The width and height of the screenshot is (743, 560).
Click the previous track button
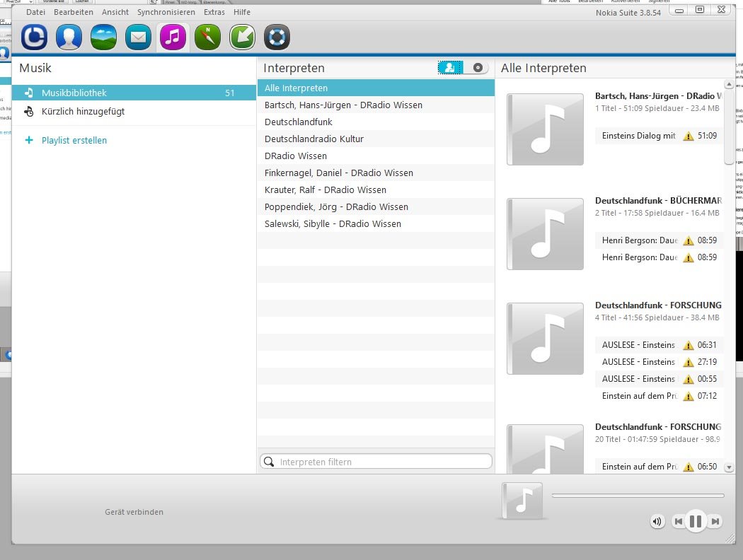point(679,522)
